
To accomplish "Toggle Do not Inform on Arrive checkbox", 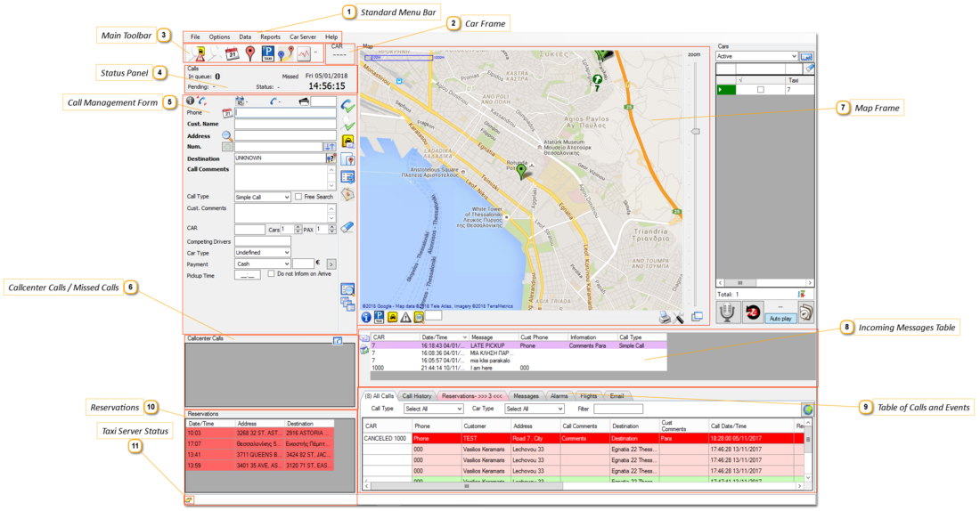I will click(x=271, y=273).
